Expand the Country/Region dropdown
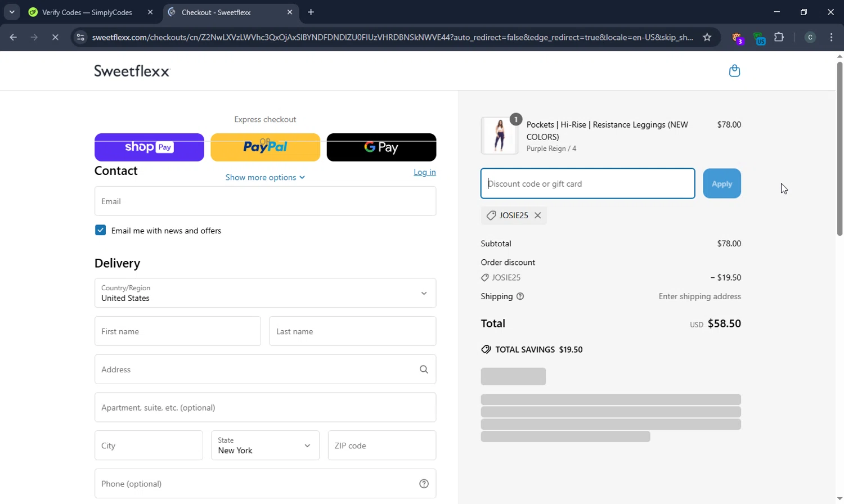This screenshot has width=844, height=504. 265,293
